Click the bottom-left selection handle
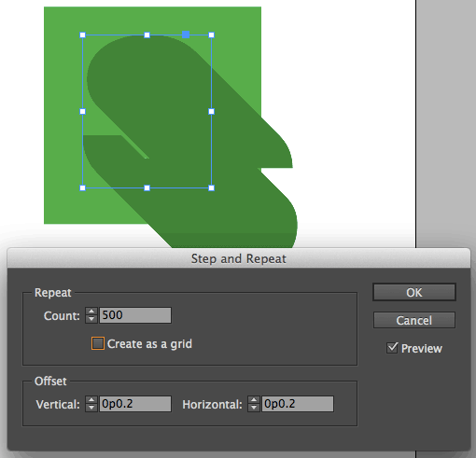This screenshot has height=458, width=476. (82, 187)
